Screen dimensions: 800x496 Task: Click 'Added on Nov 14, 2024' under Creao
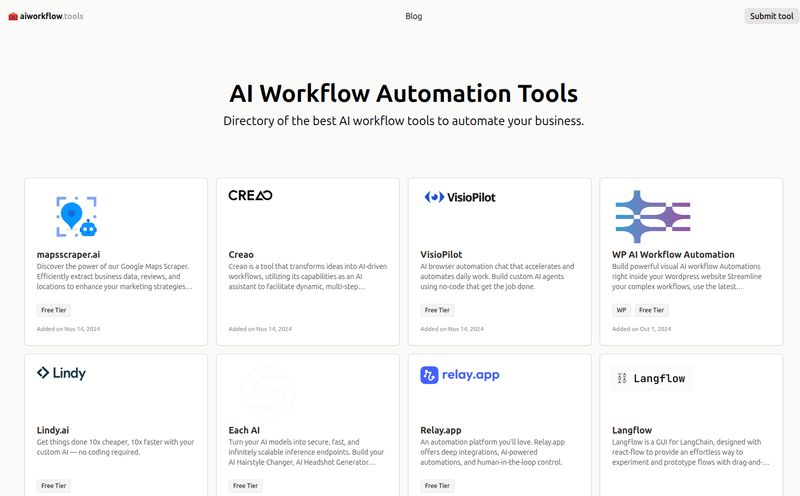tap(260, 329)
